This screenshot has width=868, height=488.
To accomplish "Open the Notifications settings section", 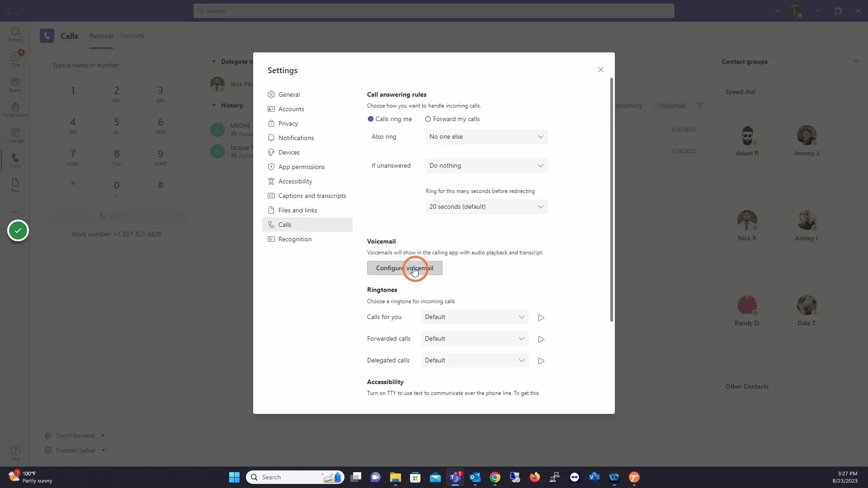I will (307, 138).
